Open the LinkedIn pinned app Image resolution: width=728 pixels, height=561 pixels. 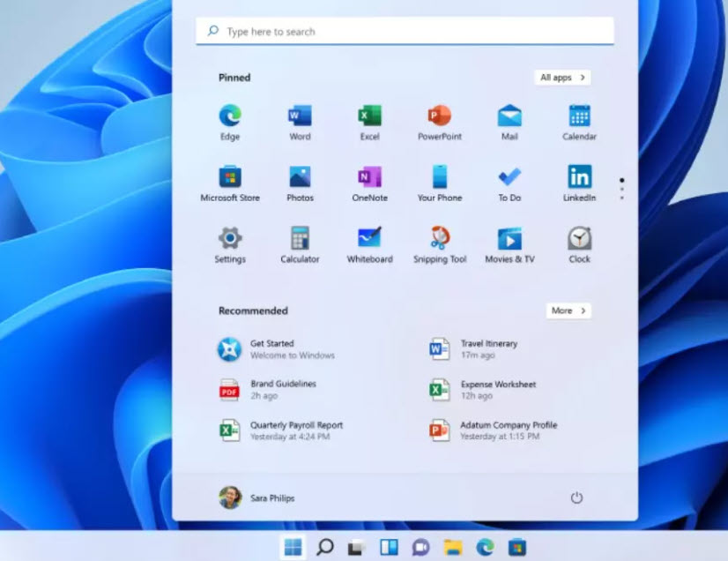(x=579, y=183)
